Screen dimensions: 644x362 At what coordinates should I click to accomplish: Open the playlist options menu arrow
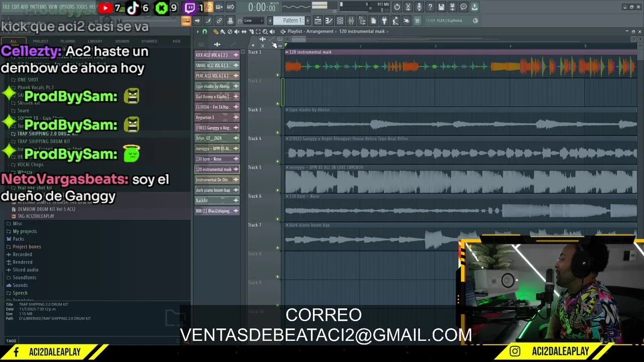[198, 32]
